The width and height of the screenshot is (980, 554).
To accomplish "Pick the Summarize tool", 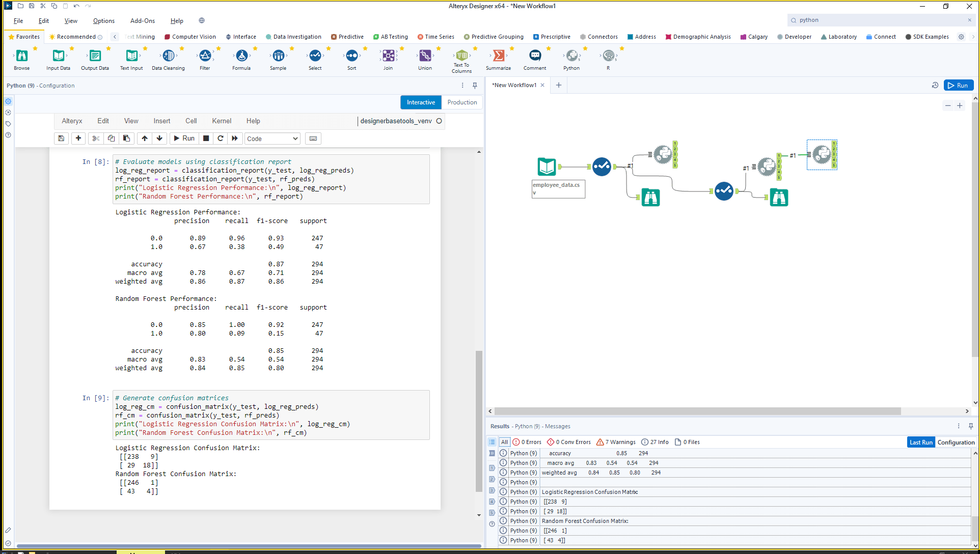I will (x=498, y=57).
